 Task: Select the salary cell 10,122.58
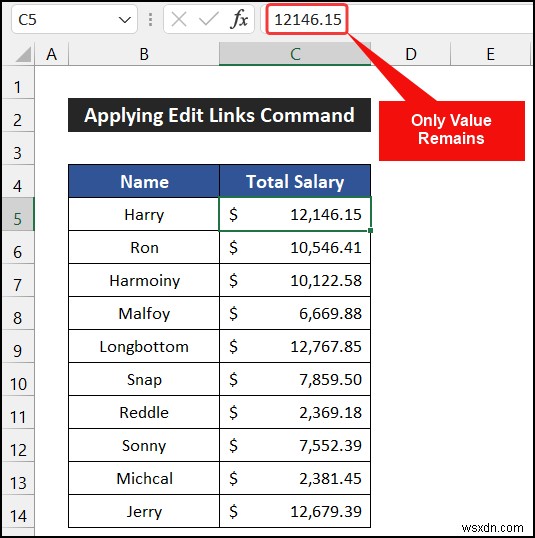pyautogui.click(x=295, y=280)
